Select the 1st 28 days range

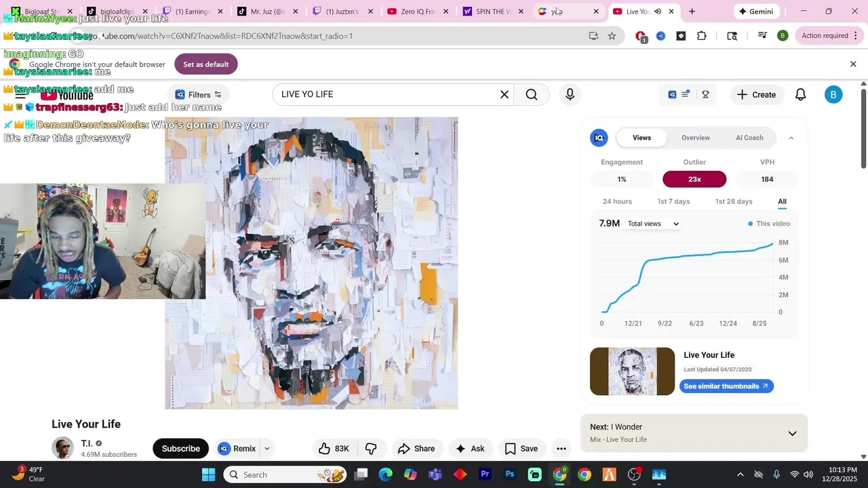coord(734,201)
